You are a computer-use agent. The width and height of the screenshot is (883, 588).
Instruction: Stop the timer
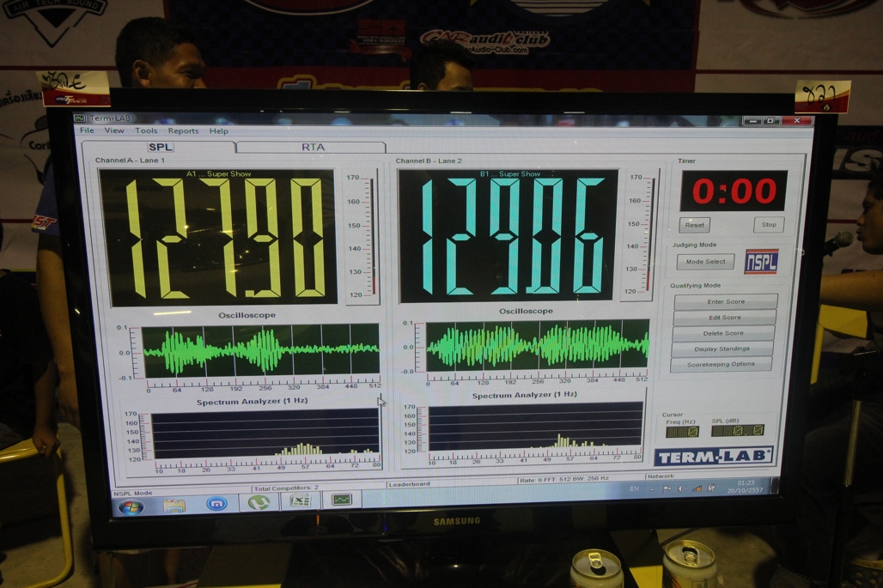click(768, 225)
